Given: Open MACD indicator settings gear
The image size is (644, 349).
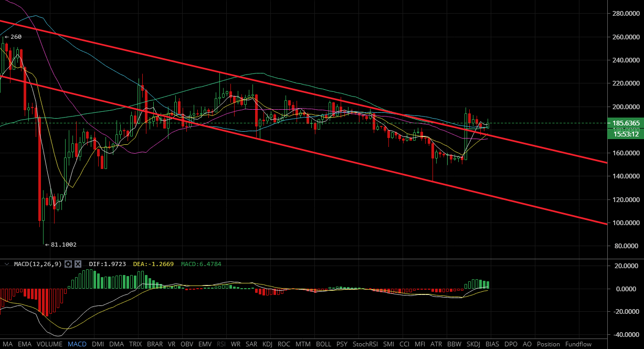Looking at the screenshot, I should click(x=68, y=263).
